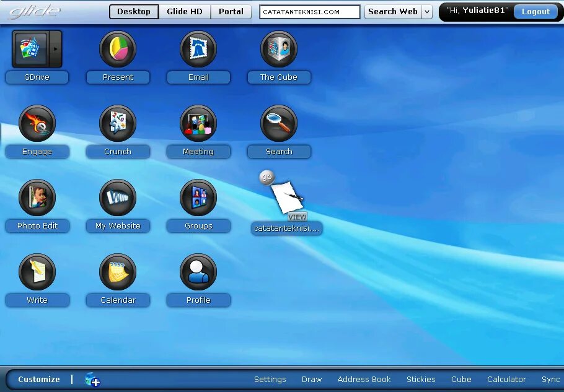Viewport: 564px width, 392px height.
Task: Launch the Write notepad icon
Action: 37,272
